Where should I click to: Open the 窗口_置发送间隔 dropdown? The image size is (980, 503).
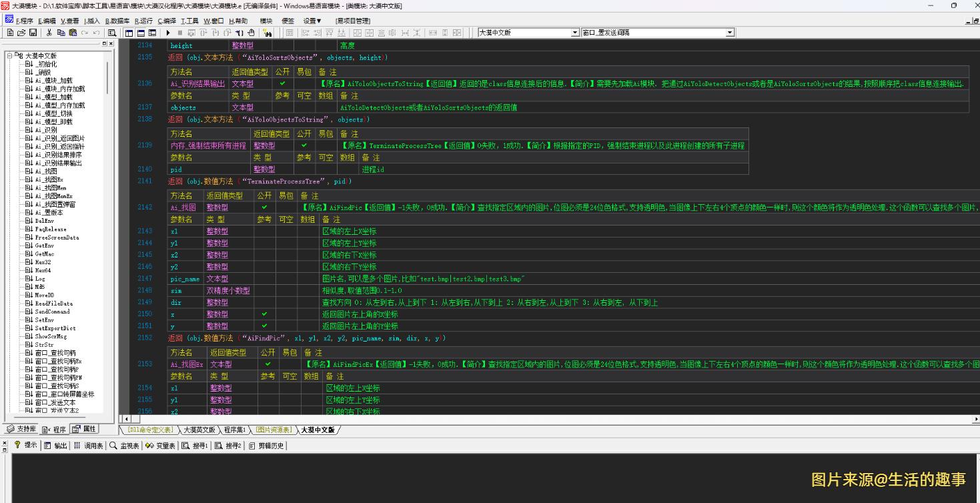731,31
